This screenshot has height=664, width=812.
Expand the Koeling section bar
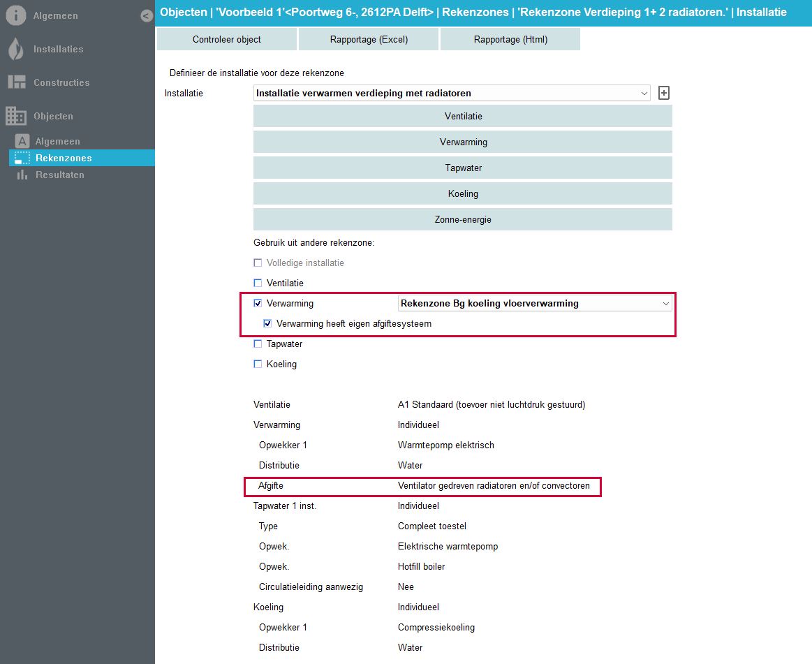point(462,193)
